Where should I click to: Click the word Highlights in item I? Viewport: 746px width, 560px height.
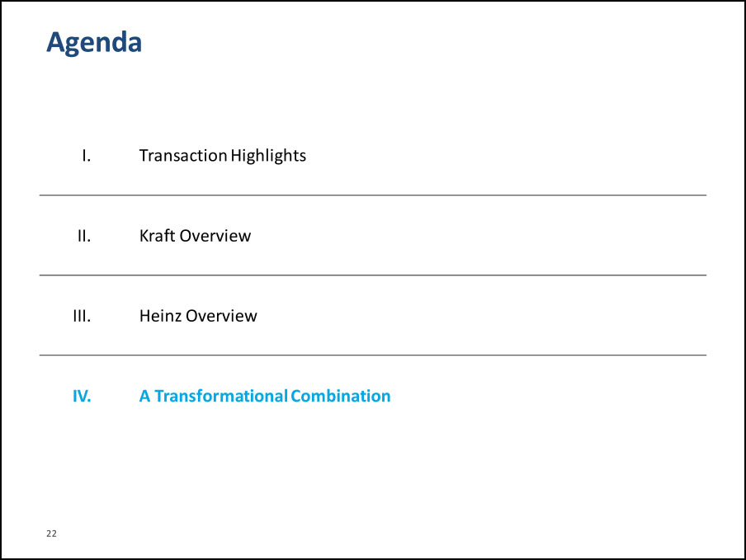point(268,155)
